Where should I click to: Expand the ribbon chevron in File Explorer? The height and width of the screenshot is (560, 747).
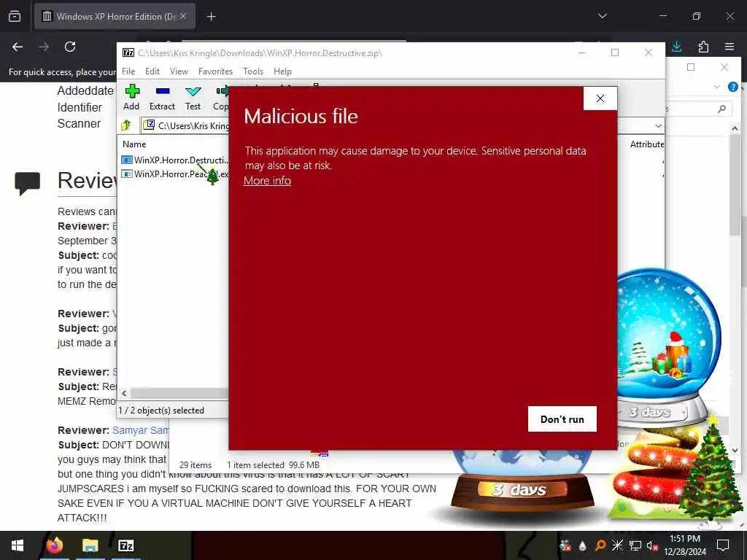pos(717,87)
